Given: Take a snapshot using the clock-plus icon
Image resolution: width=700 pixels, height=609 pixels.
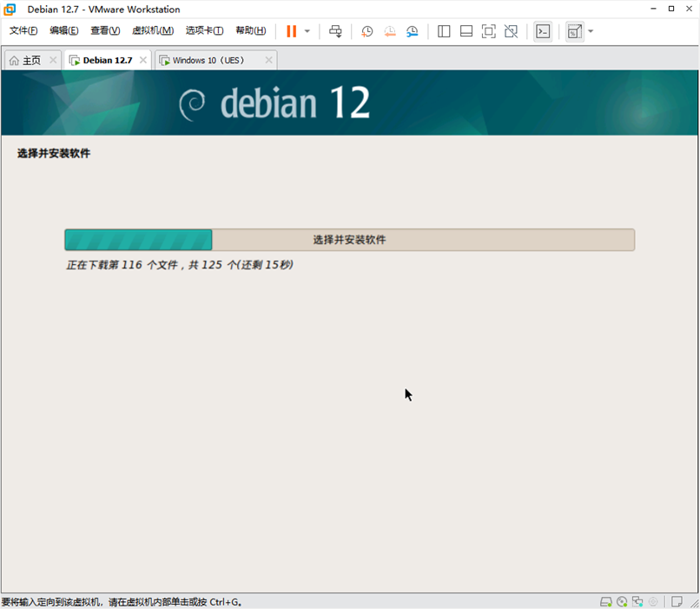Looking at the screenshot, I should tap(367, 31).
